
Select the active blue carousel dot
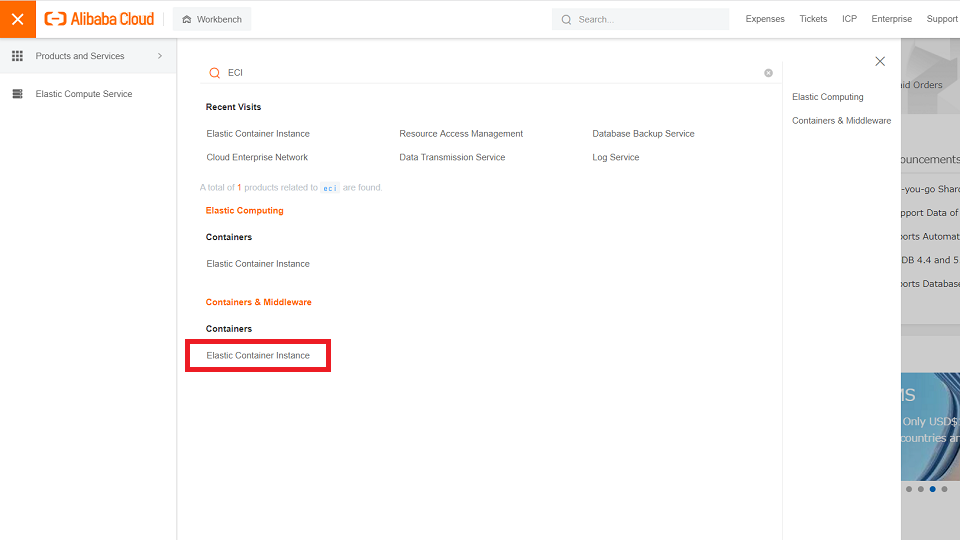(x=932, y=489)
